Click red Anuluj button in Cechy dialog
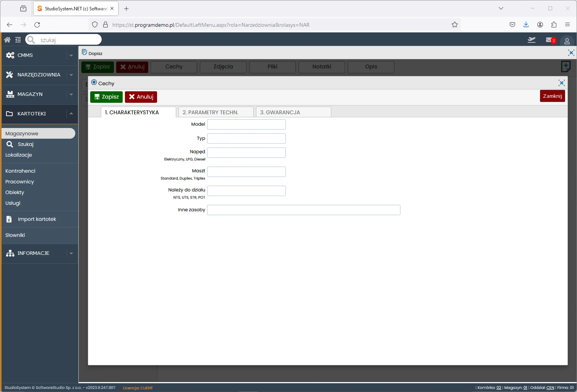 tap(141, 97)
